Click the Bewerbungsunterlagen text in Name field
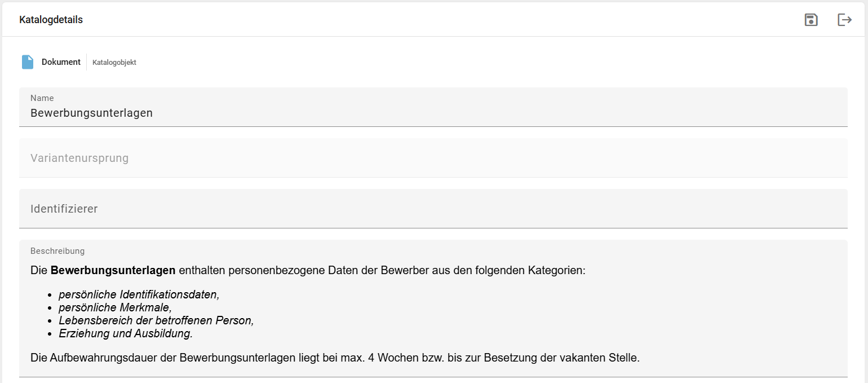868x383 pixels. 91,113
